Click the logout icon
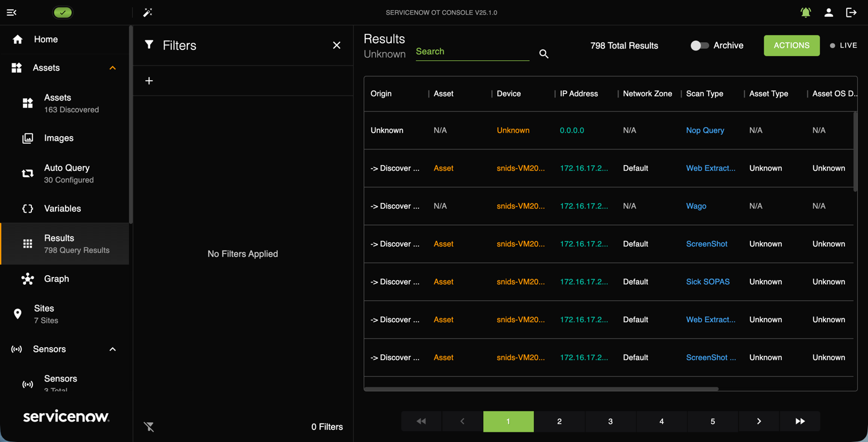The width and height of the screenshot is (868, 442). click(851, 13)
